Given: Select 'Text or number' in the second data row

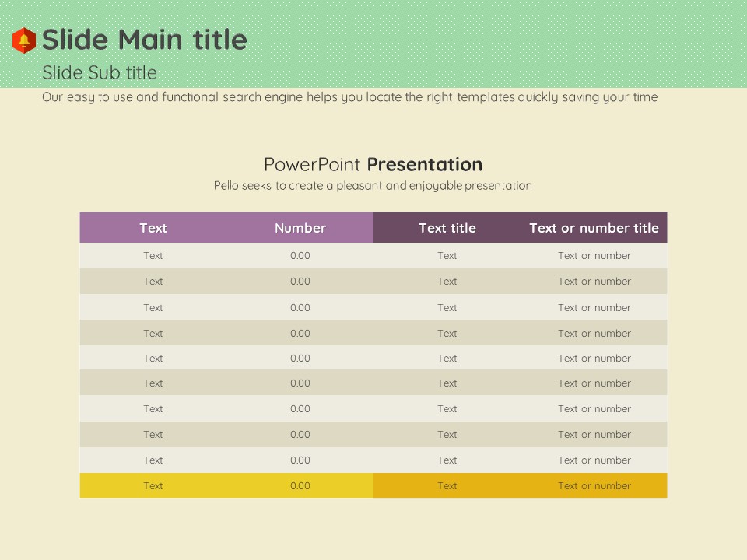Looking at the screenshot, I should pyautogui.click(x=594, y=282).
